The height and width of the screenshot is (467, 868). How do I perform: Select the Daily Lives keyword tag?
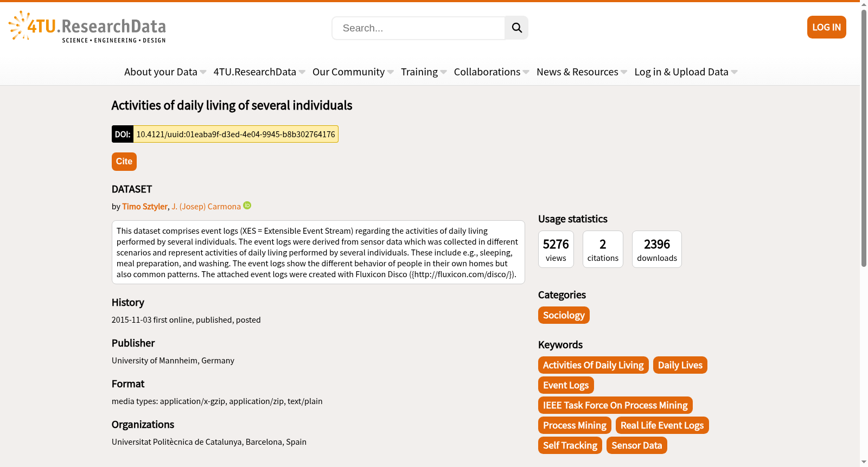(x=680, y=365)
